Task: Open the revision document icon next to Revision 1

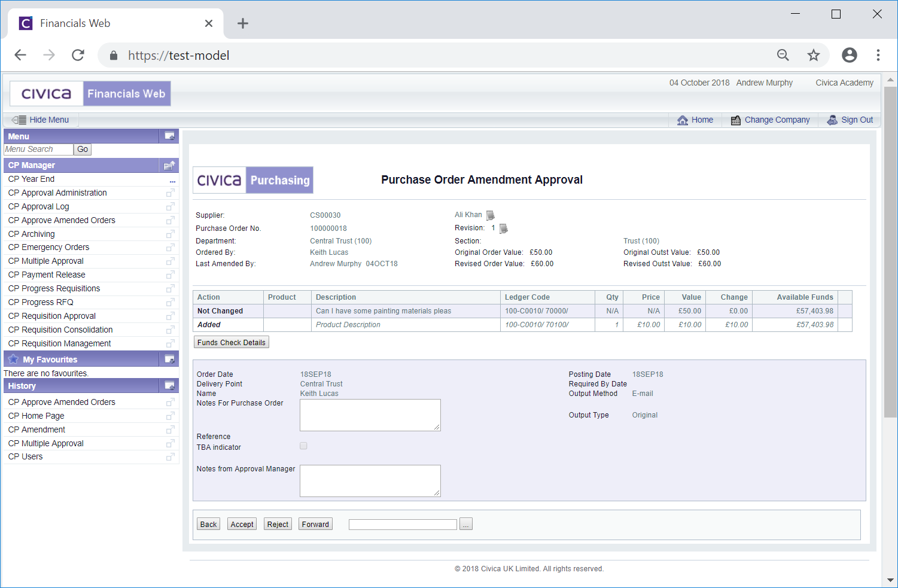Action: coord(504,229)
